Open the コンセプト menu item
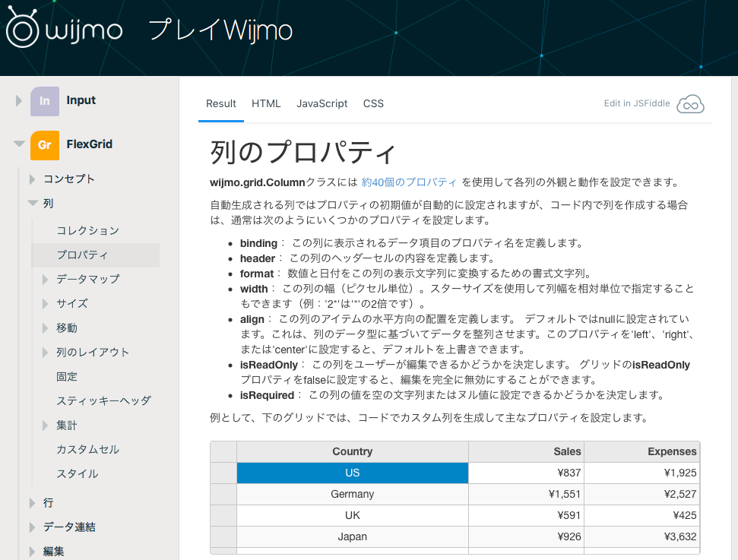 (x=69, y=179)
